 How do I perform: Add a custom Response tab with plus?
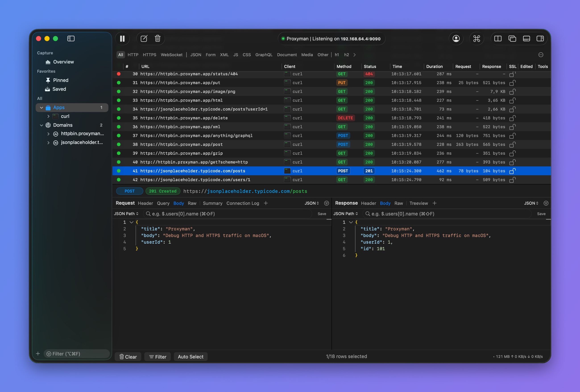pyautogui.click(x=435, y=203)
